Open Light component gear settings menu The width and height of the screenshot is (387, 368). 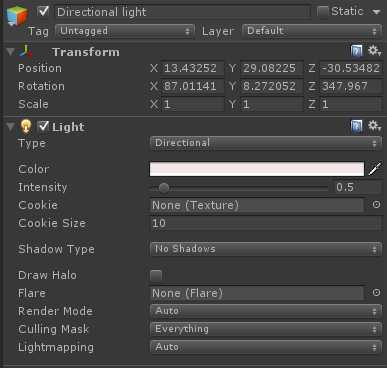374,126
